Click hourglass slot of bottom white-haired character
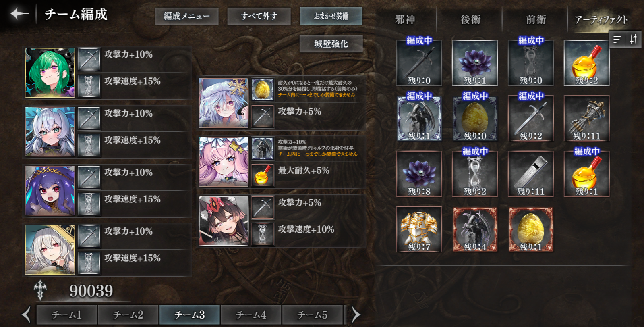644x327 pixels. tap(89, 263)
